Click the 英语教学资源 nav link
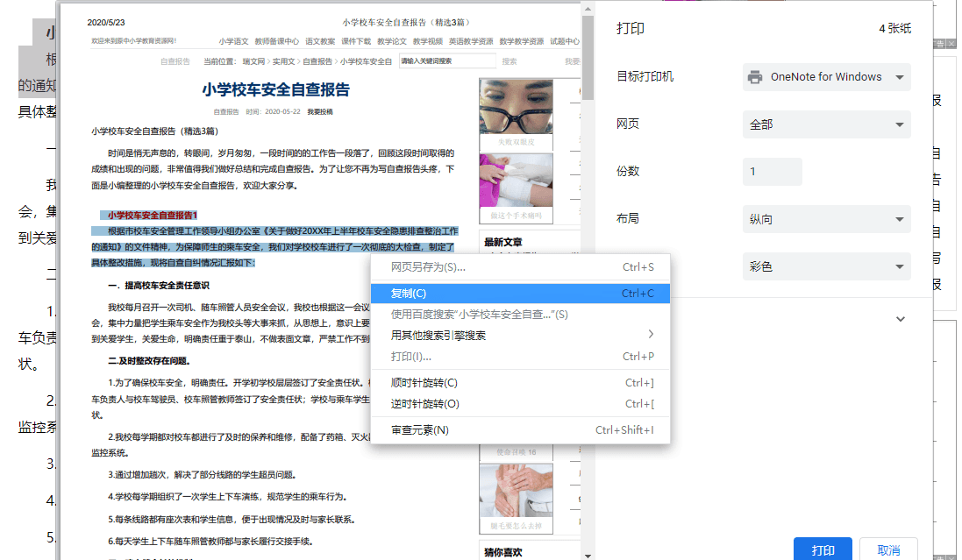962x560 pixels. click(471, 41)
